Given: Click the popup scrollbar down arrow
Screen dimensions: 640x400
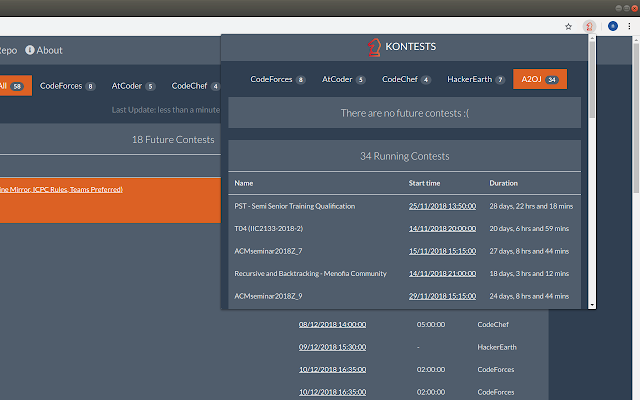Looking at the screenshot, I should click(592, 305).
